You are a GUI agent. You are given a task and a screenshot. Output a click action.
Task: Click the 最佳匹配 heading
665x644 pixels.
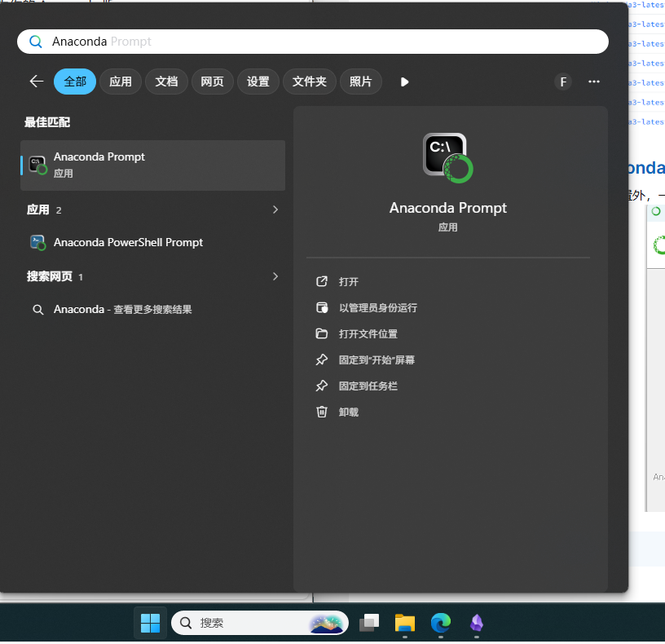click(47, 122)
